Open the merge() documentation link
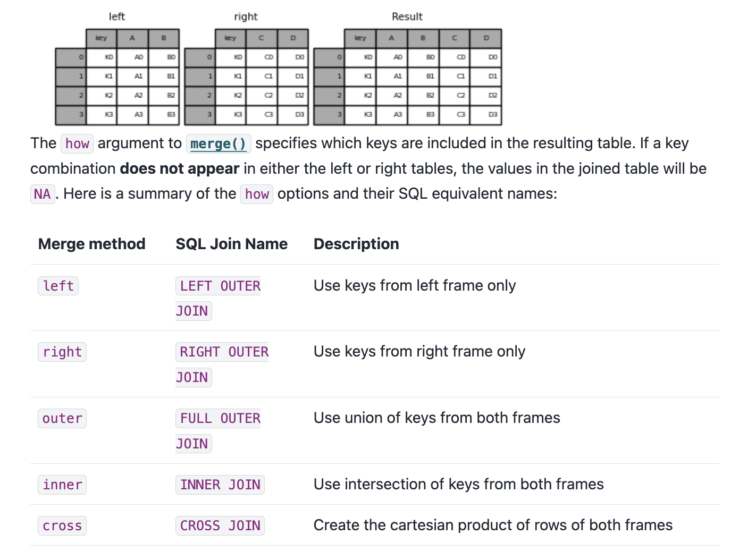This screenshot has width=739, height=560. (x=219, y=144)
